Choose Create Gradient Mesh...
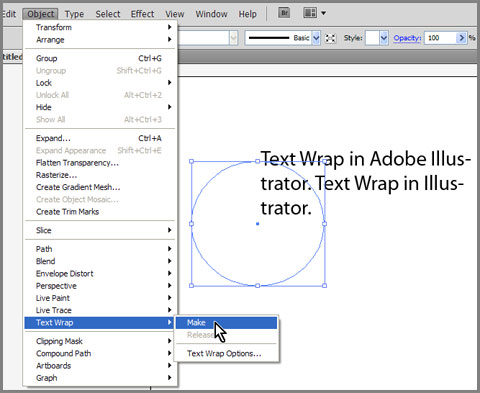Viewport: 480px width, 393px height. [x=100, y=187]
